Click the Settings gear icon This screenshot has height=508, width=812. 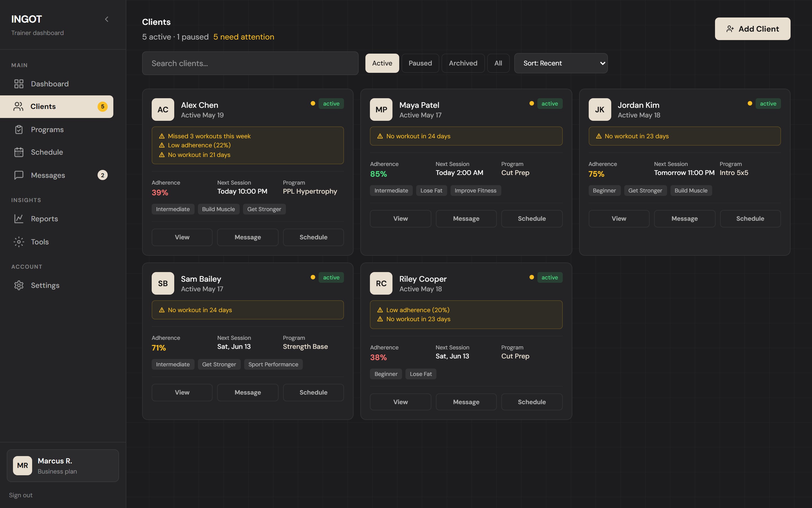(x=19, y=285)
